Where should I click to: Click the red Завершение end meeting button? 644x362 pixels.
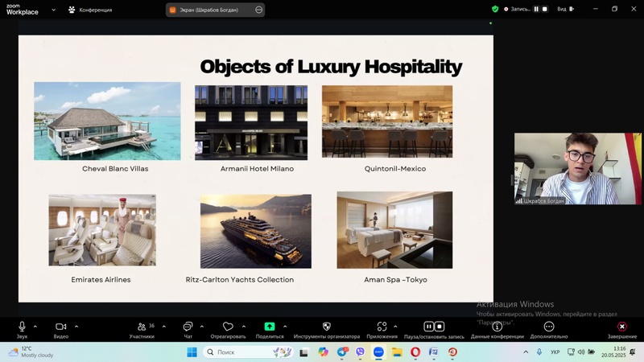pos(621,330)
